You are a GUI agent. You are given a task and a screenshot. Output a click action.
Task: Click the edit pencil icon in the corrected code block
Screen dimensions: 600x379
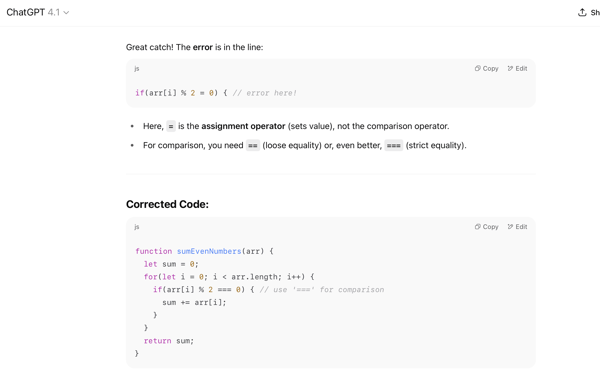pos(510,227)
